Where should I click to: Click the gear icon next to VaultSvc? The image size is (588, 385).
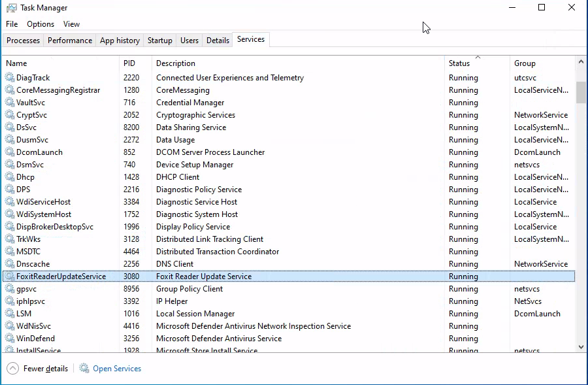[10, 103]
